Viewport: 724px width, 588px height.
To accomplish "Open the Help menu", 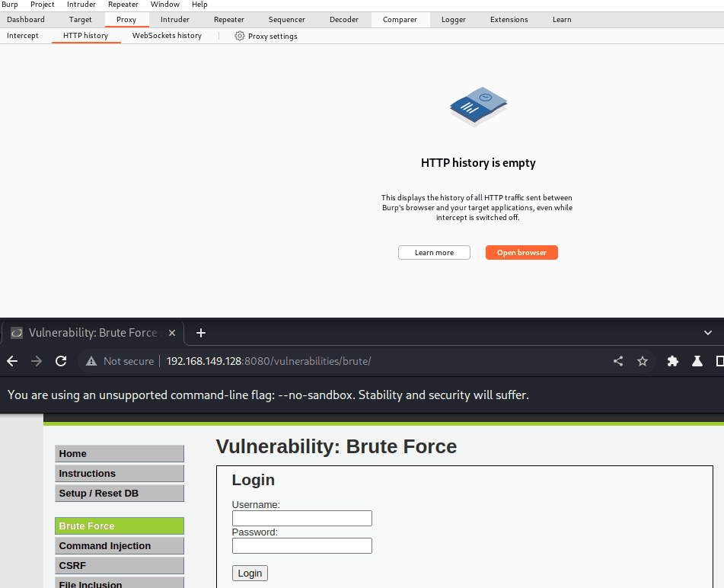I will tap(199, 5).
